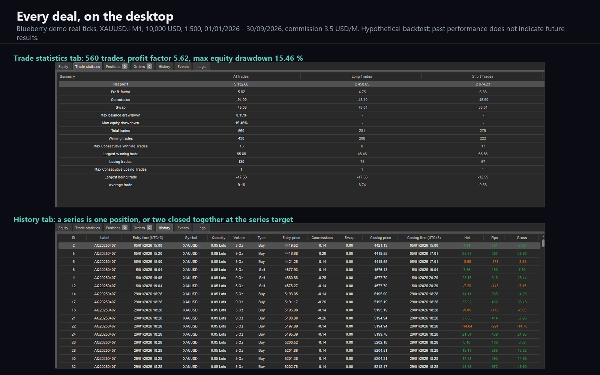Select the Losing trades row
600x375 pixels.
[301, 161]
